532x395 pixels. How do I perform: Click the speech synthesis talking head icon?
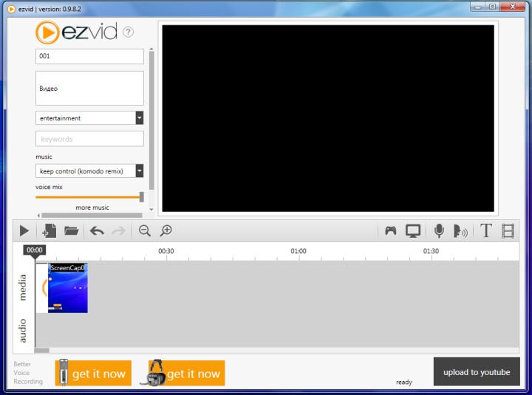pos(460,231)
